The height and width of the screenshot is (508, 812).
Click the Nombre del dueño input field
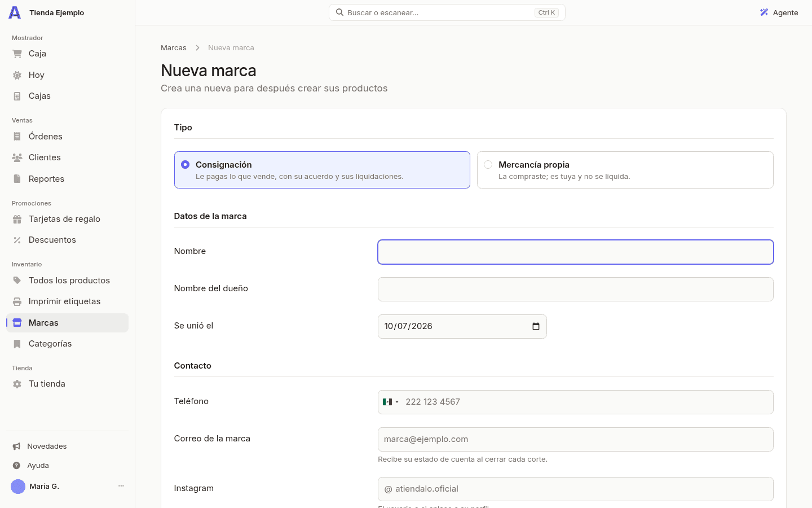click(576, 289)
